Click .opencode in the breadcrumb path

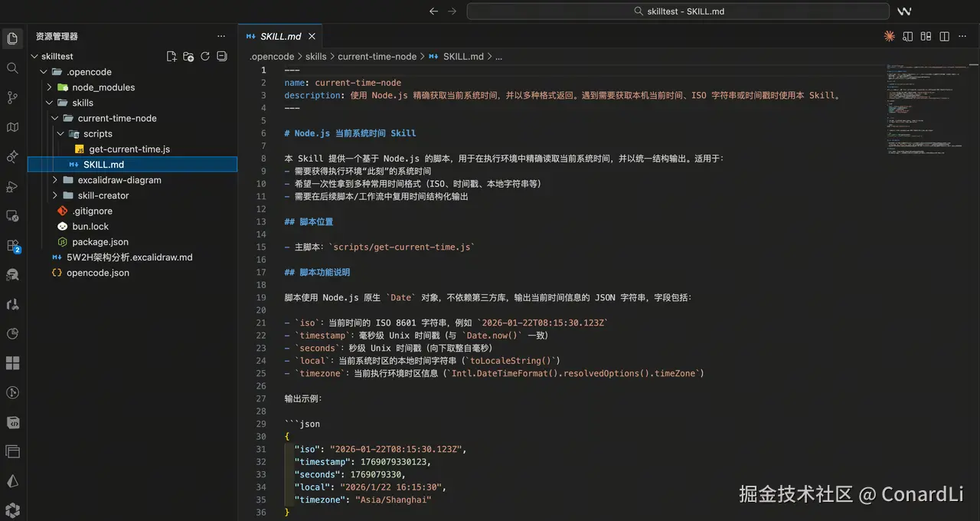point(272,57)
